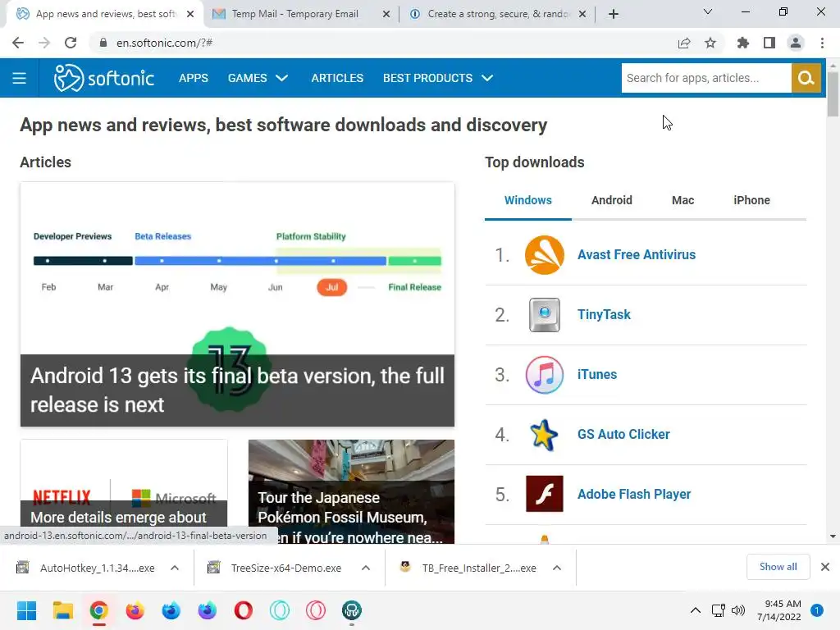The height and width of the screenshot is (630, 840).
Task: Open the Windows Start menu
Action: pyautogui.click(x=27, y=610)
